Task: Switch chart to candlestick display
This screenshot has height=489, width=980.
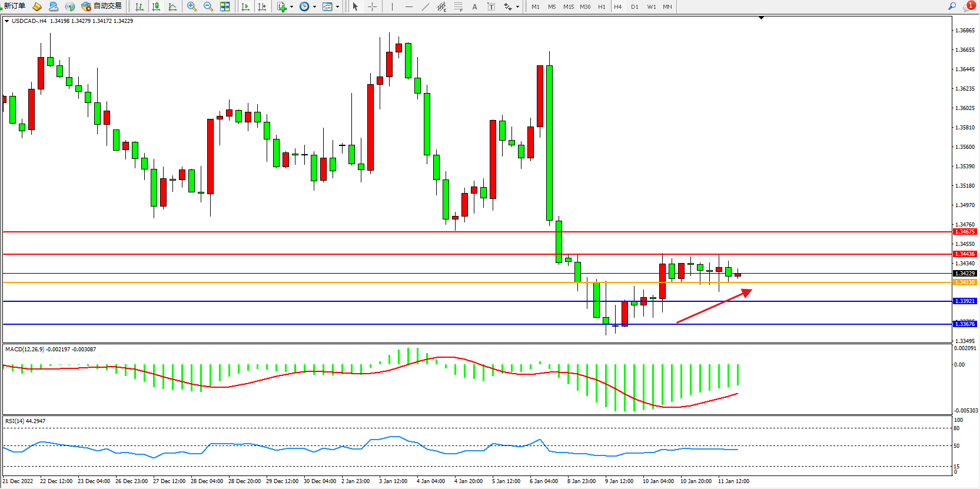Action: point(156,6)
